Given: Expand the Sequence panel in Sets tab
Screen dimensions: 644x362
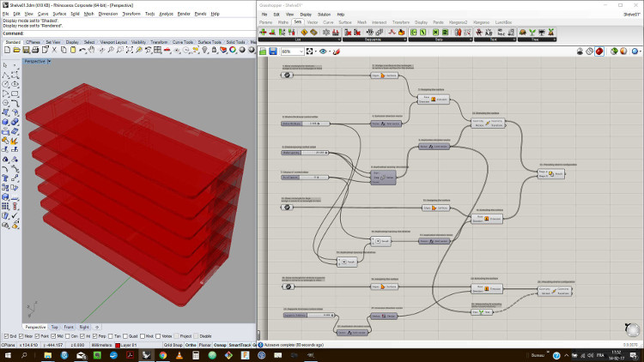Looking at the screenshot, I should (x=374, y=39).
